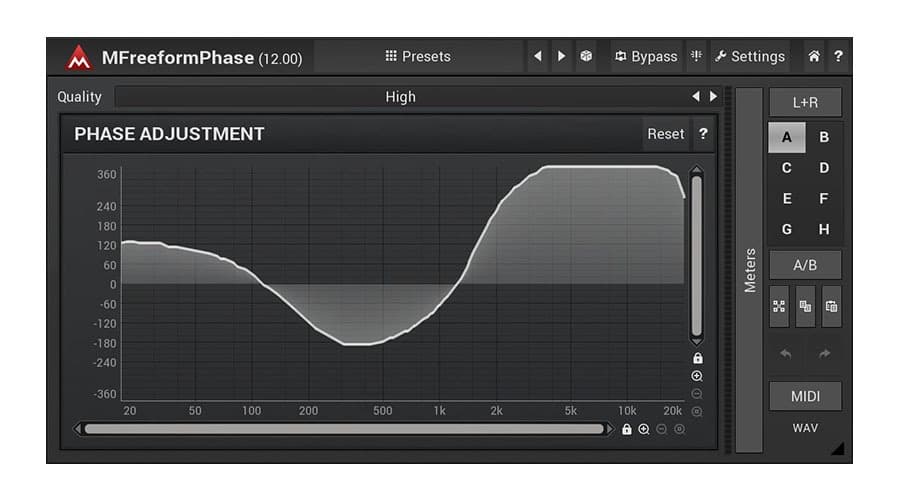Click down arrow of vertical scrollbar
This screenshot has width=900, height=500.
[697, 342]
